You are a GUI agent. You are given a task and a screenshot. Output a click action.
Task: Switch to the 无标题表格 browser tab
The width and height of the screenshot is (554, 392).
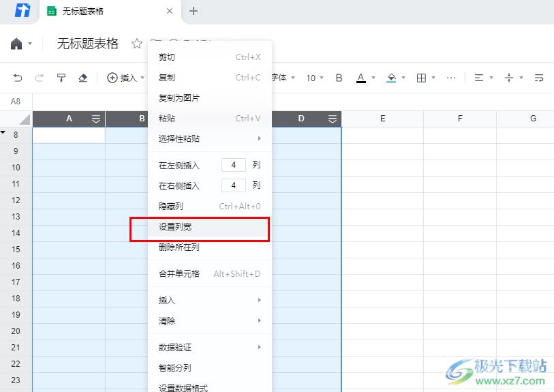110,12
